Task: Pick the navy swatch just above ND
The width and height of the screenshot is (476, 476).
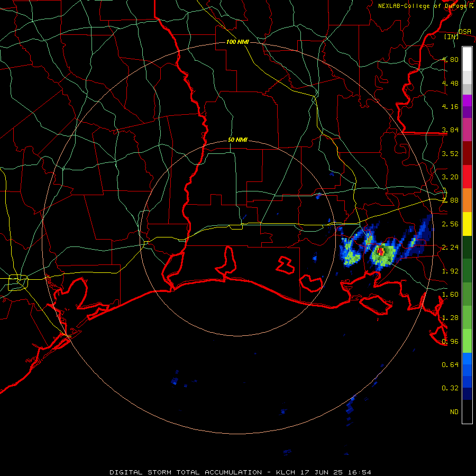Action: [467, 393]
